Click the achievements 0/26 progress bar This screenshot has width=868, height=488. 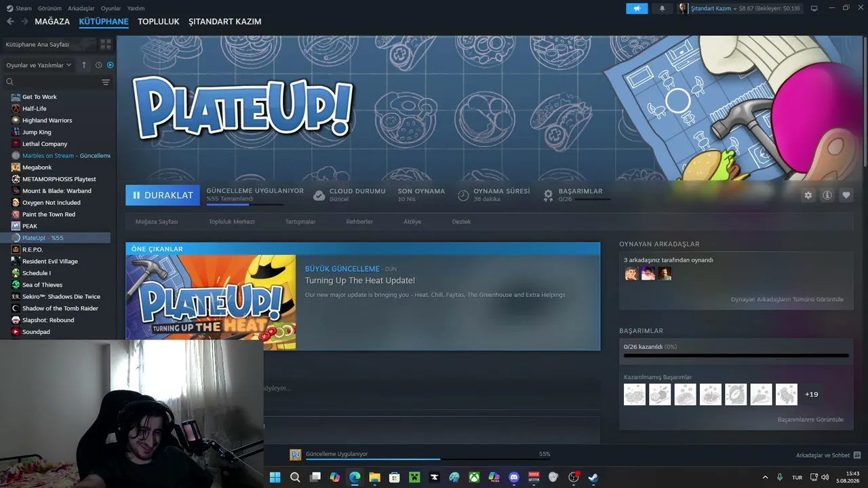736,355
